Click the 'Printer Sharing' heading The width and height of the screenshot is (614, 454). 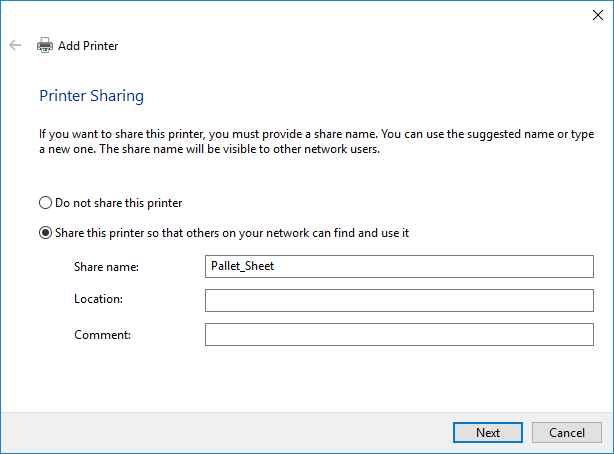[91, 96]
